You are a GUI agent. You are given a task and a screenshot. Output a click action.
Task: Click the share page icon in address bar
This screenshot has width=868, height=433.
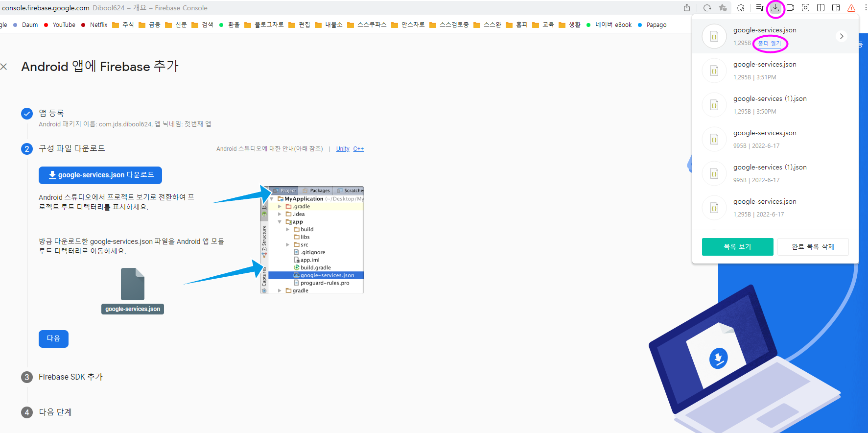pos(687,8)
